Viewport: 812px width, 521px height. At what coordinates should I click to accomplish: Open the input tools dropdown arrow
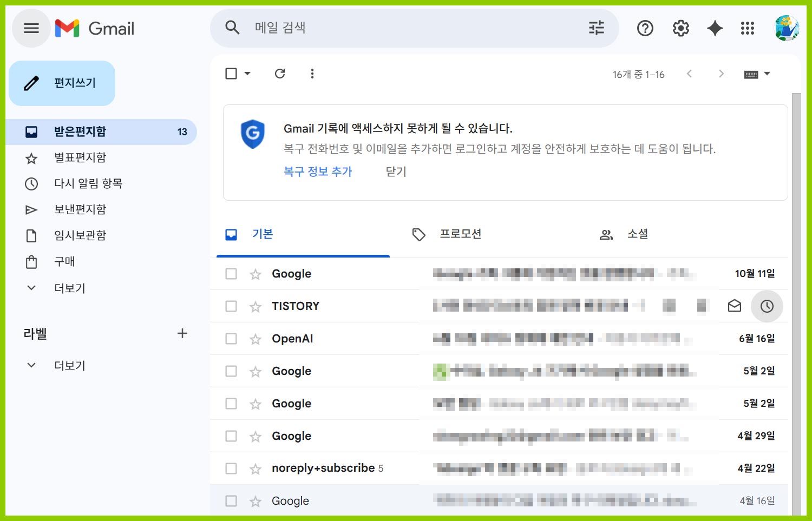[x=767, y=74]
